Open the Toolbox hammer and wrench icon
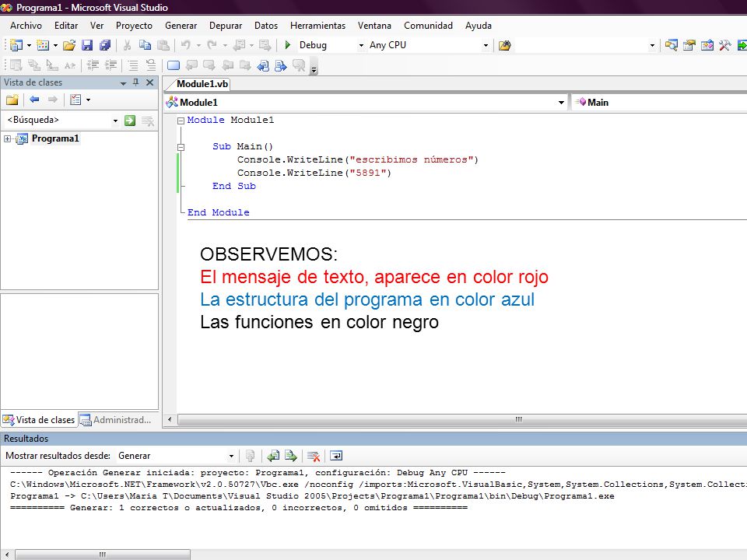Screen dimensions: 747x560 pos(725,45)
